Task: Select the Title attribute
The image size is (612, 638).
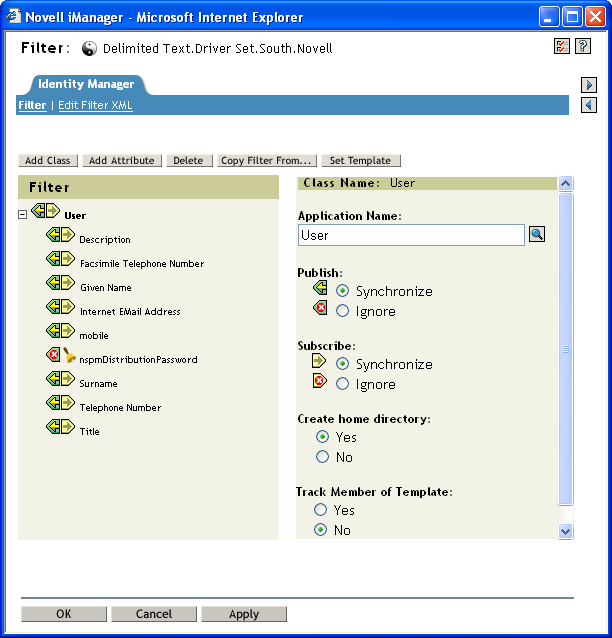Action: (x=90, y=431)
